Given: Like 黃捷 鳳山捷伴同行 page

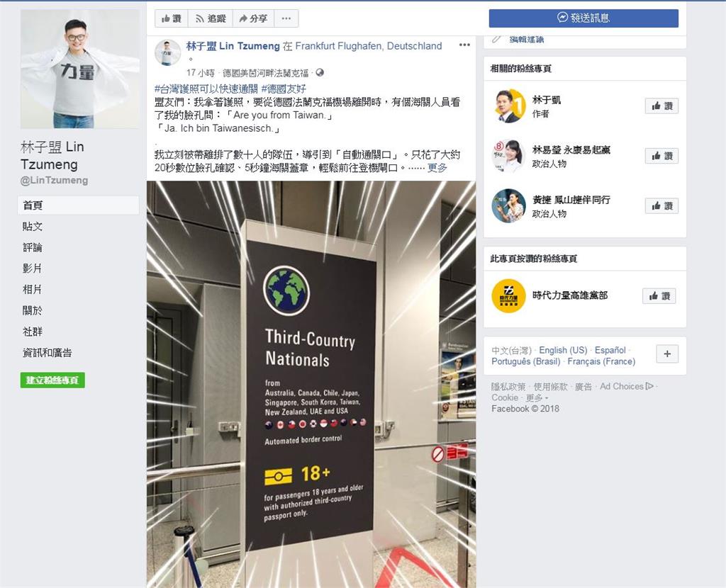Looking at the screenshot, I should coord(661,206).
